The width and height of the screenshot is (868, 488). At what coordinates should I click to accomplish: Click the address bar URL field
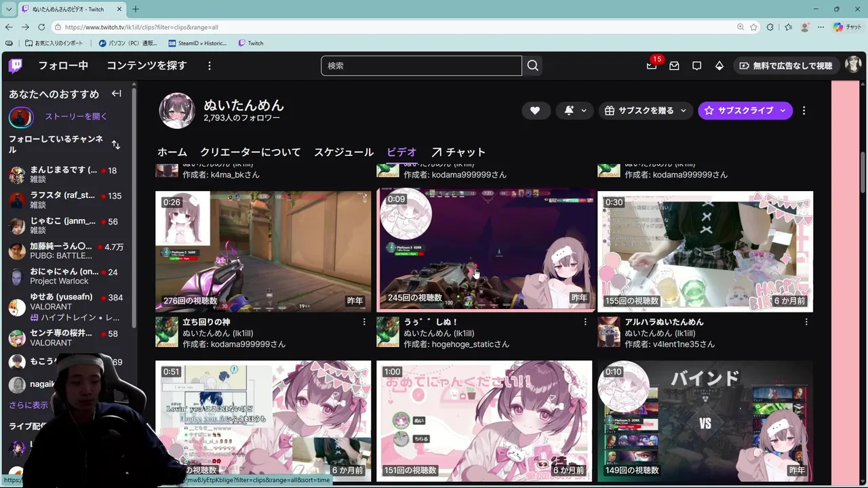[393, 27]
